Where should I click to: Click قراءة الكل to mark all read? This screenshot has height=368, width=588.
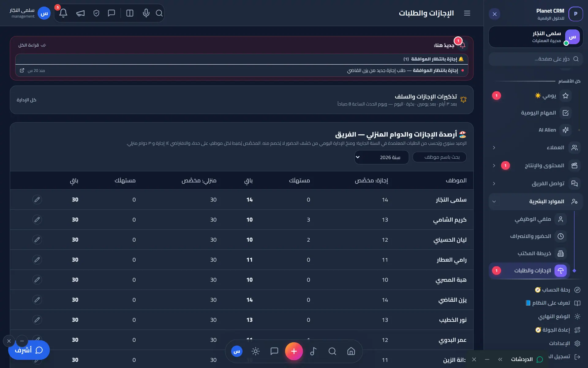(32, 45)
